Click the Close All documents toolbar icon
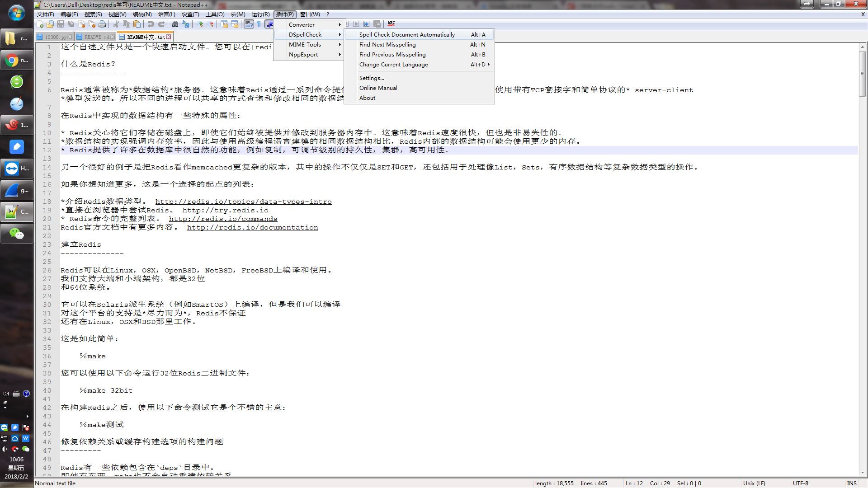The image size is (868, 488). [x=92, y=24]
